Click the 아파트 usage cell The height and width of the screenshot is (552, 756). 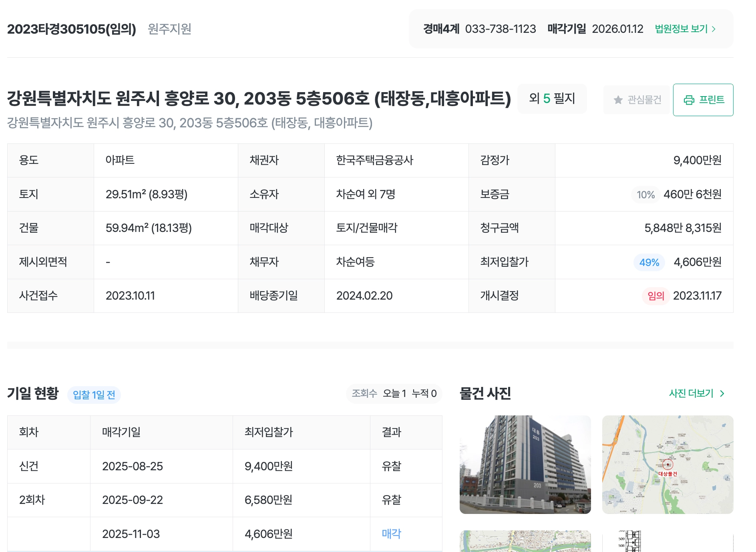166,160
